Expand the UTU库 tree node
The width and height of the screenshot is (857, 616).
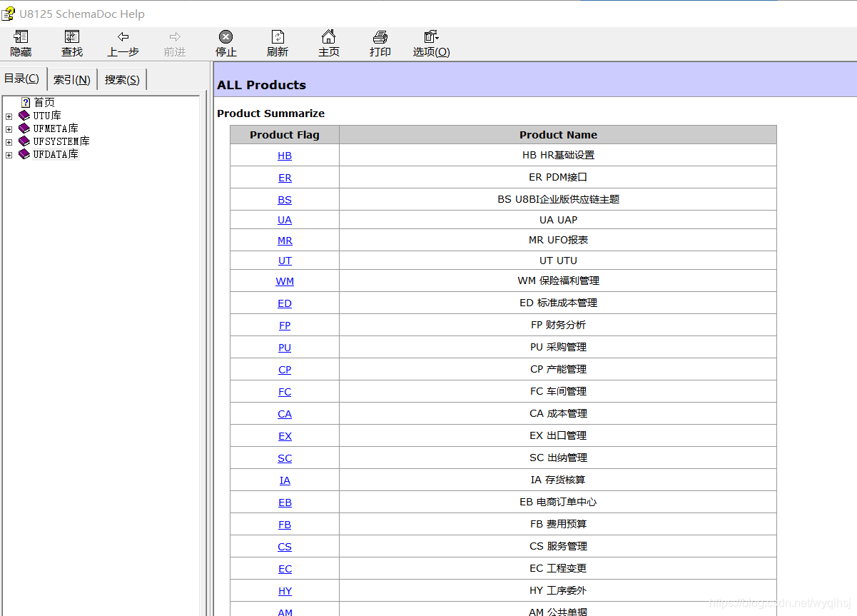pyautogui.click(x=9, y=116)
